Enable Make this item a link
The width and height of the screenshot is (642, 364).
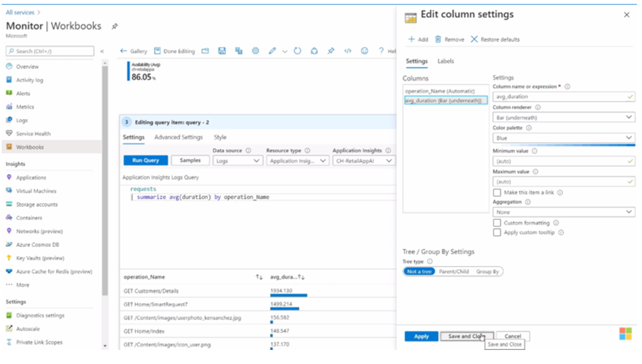(497, 192)
